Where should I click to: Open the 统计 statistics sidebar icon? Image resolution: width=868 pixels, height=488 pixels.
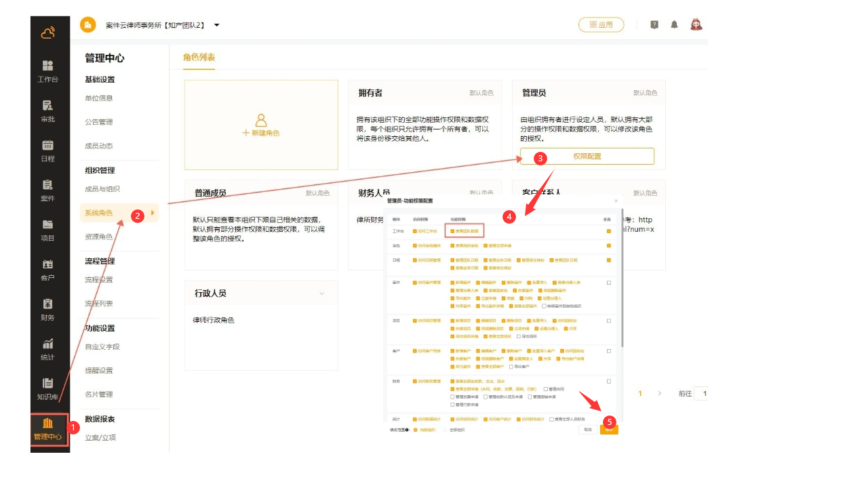pos(47,348)
